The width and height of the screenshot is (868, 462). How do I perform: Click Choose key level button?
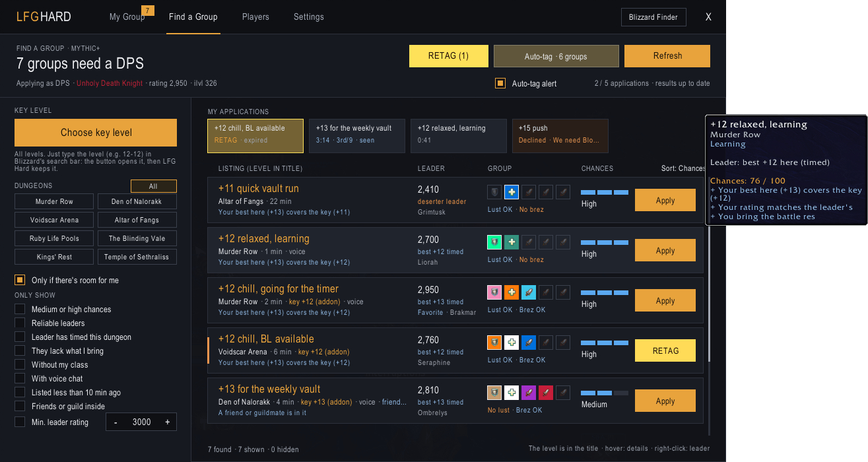[x=96, y=132]
